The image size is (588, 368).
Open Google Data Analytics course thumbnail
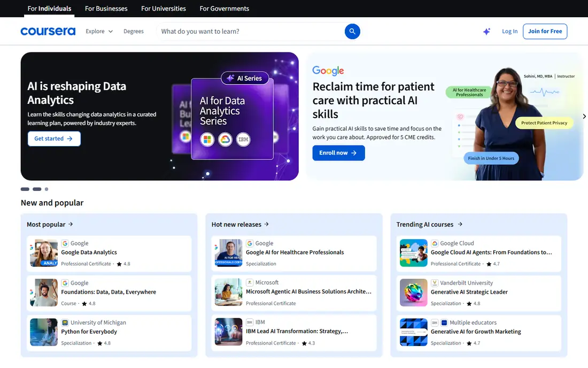coord(44,253)
